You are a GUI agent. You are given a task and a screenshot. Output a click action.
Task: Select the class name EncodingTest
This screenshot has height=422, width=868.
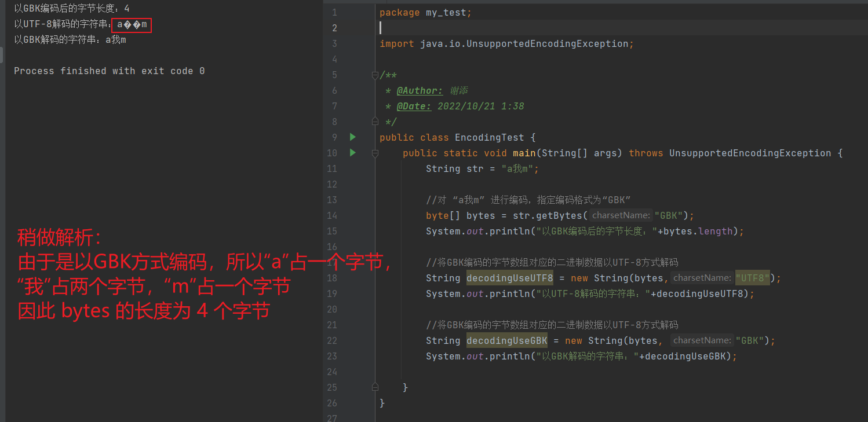(490, 137)
